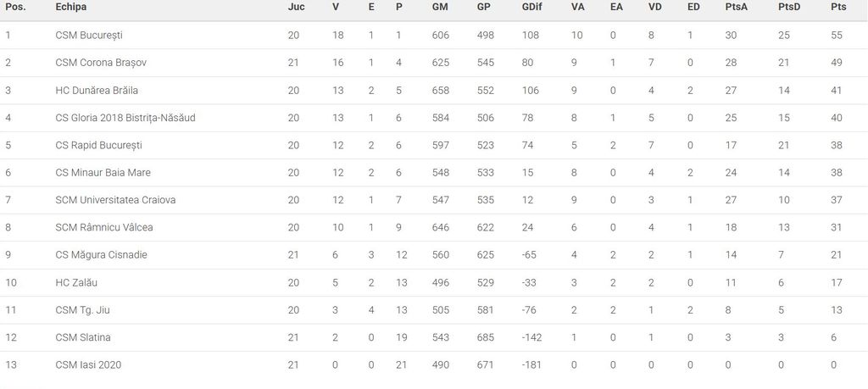Sort table by Pts column header

point(837,7)
